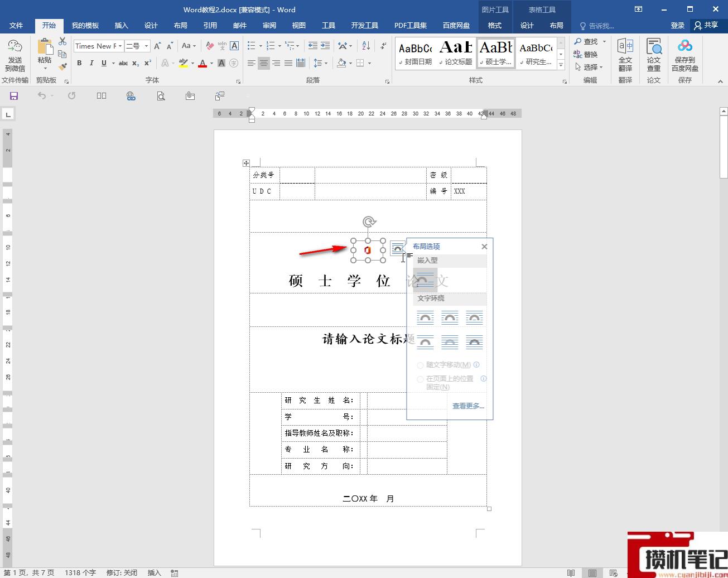Click the Send to WeChat button
The width and height of the screenshot is (728, 578).
(x=15, y=56)
